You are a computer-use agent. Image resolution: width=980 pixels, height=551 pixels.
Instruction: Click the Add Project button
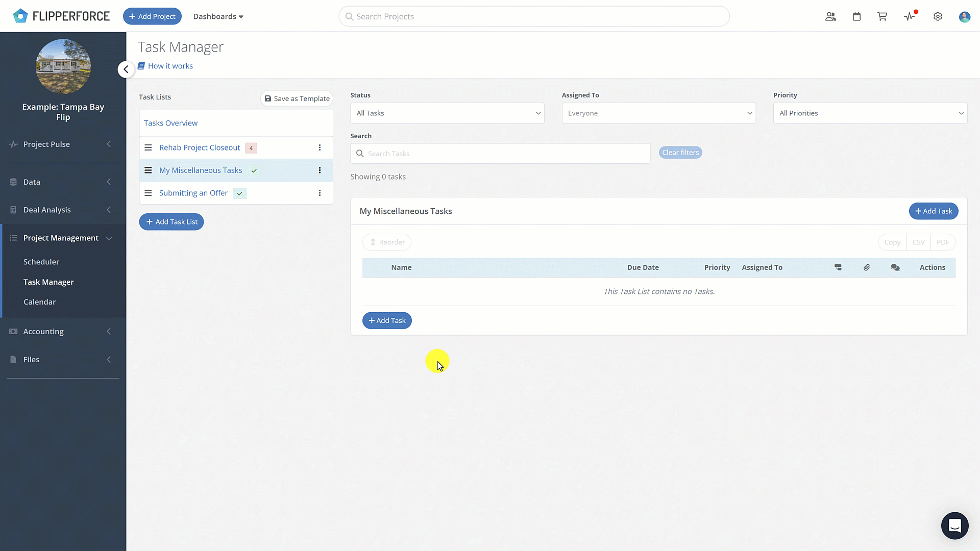[152, 16]
